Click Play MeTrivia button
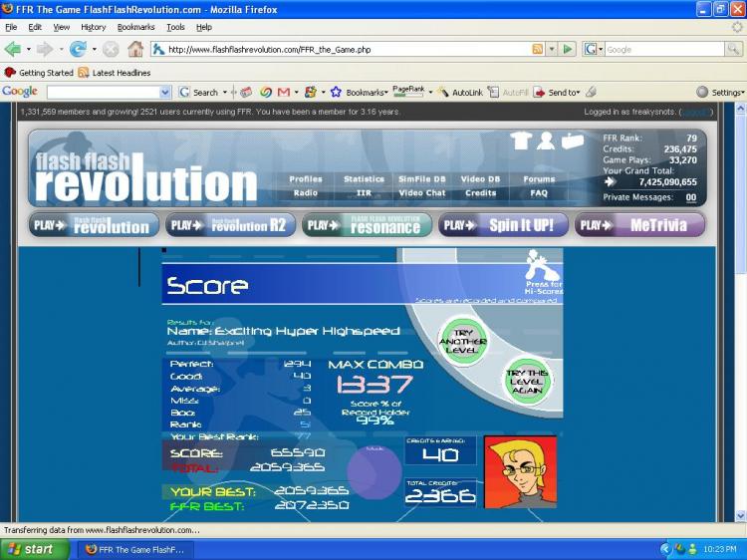The height and width of the screenshot is (560, 747). [x=639, y=225]
